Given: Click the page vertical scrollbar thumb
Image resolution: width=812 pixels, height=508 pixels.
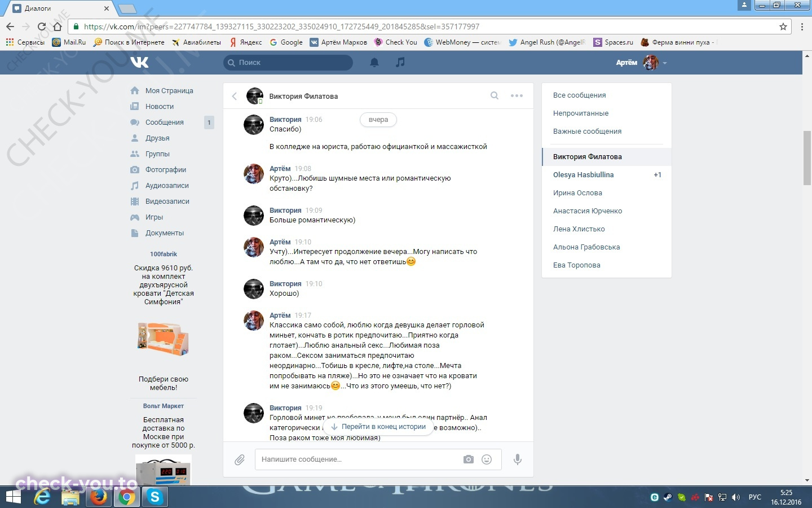Looking at the screenshot, I should tap(807, 157).
